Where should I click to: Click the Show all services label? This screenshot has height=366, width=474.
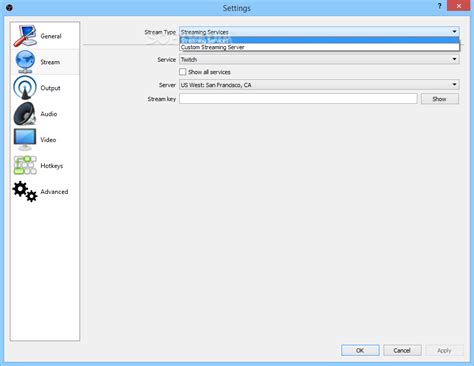click(209, 72)
